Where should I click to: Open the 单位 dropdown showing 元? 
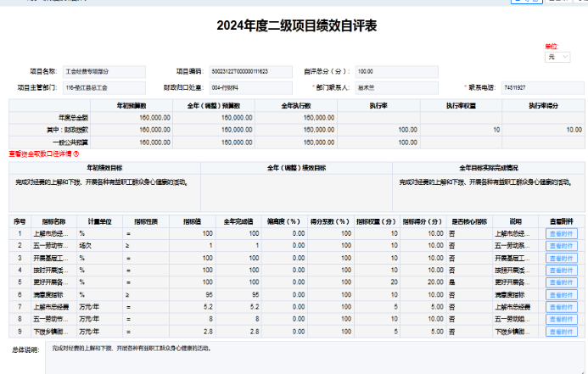[557, 57]
